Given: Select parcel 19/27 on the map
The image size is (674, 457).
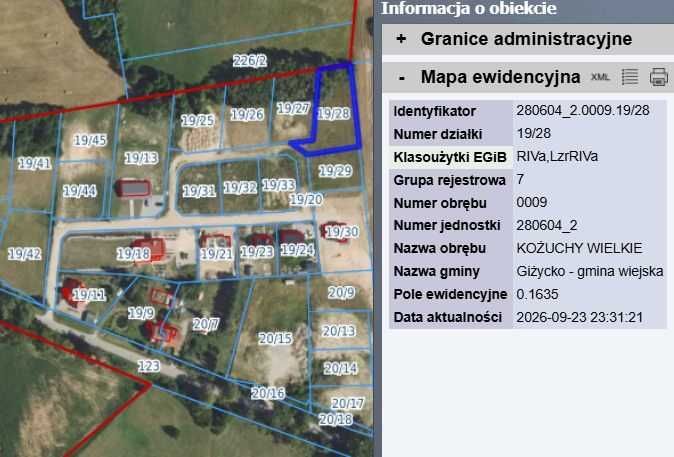Looking at the screenshot, I should [x=293, y=108].
